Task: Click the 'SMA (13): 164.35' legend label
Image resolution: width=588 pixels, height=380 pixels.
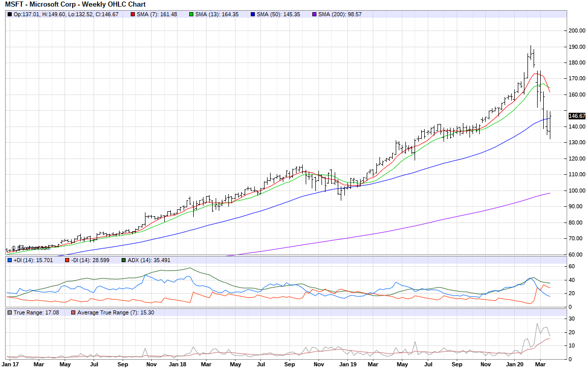Action: (x=217, y=15)
